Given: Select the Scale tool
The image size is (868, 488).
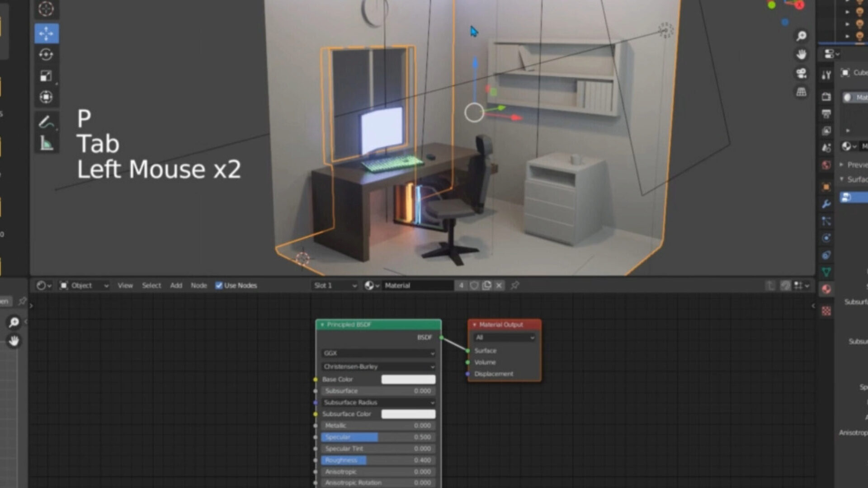Looking at the screenshot, I should (46, 76).
